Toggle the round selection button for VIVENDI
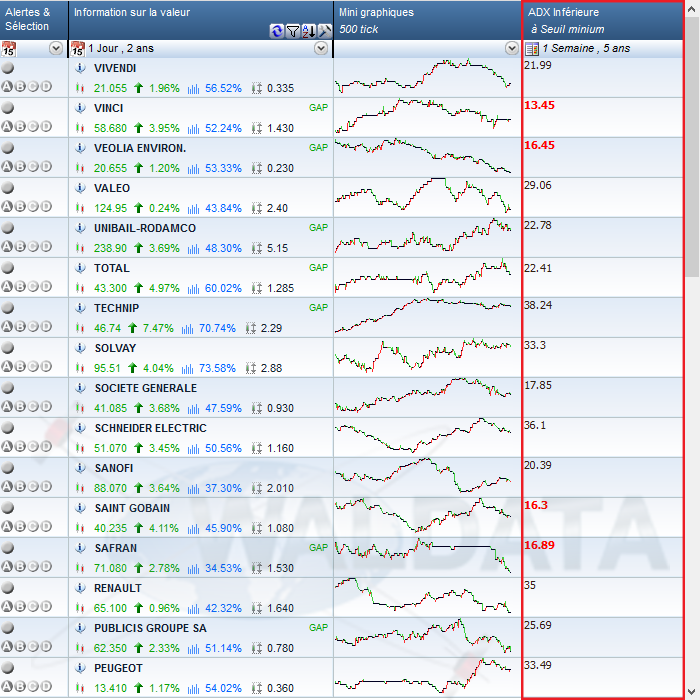 [8, 68]
